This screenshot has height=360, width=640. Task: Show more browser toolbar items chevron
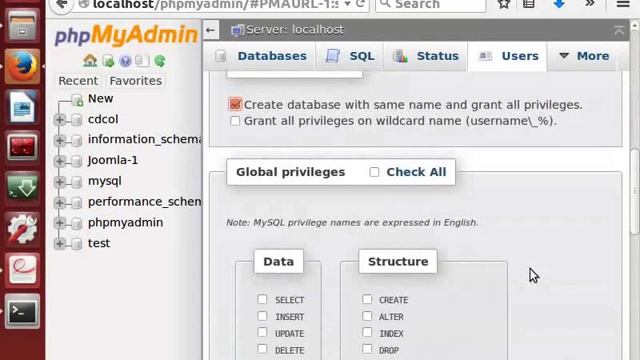(x=590, y=4)
